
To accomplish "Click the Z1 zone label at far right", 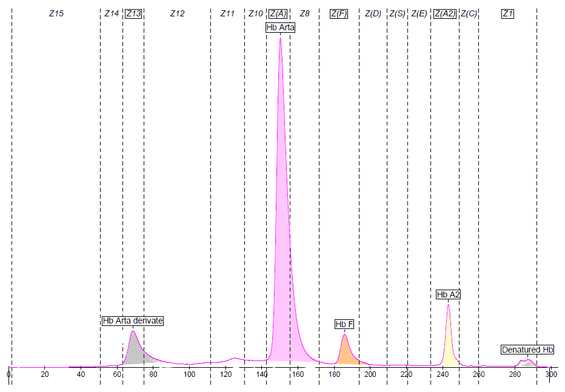I will [508, 13].
